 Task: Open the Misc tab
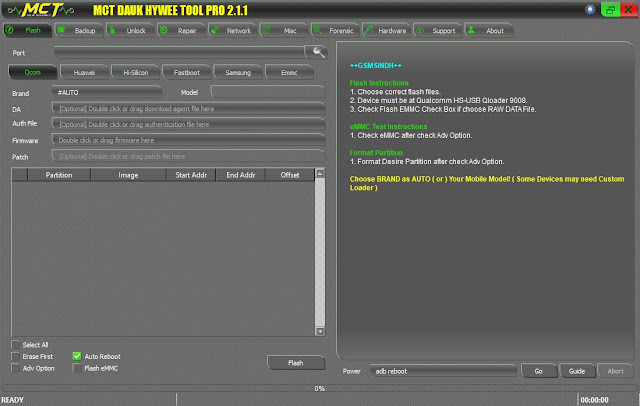[x=284, y=31]
